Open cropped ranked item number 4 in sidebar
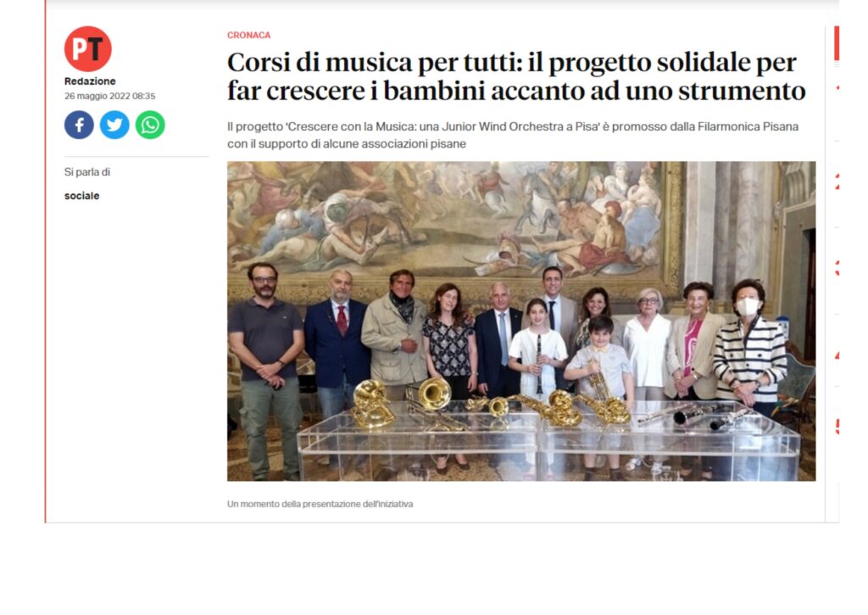Image resolution: width=868 pixels, height=615 pixels. (x=837, y=355)
